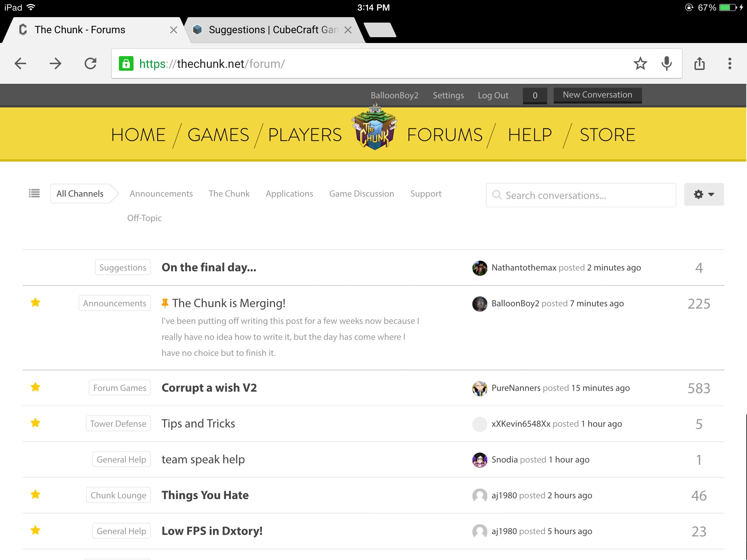The width and height of the screenshot is (747, 560).
Task: Open the share sheet icon
Action: (699, 63)
